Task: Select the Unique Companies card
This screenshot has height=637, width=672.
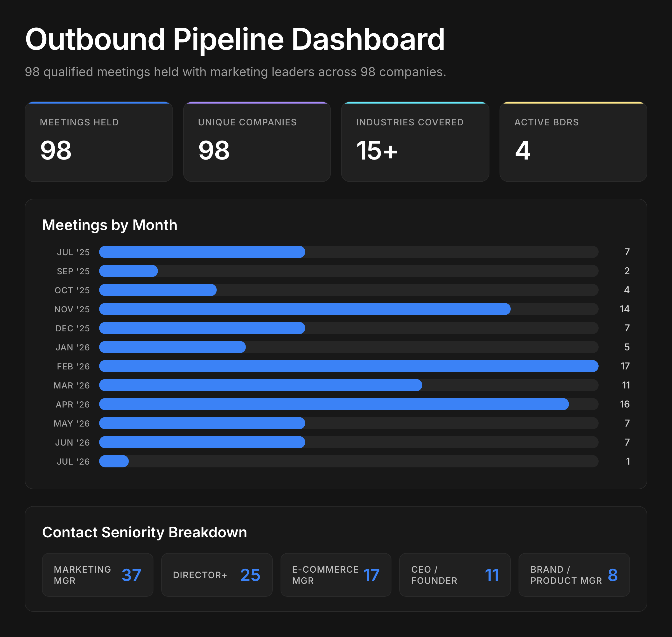Action: [x=257, y=142]
